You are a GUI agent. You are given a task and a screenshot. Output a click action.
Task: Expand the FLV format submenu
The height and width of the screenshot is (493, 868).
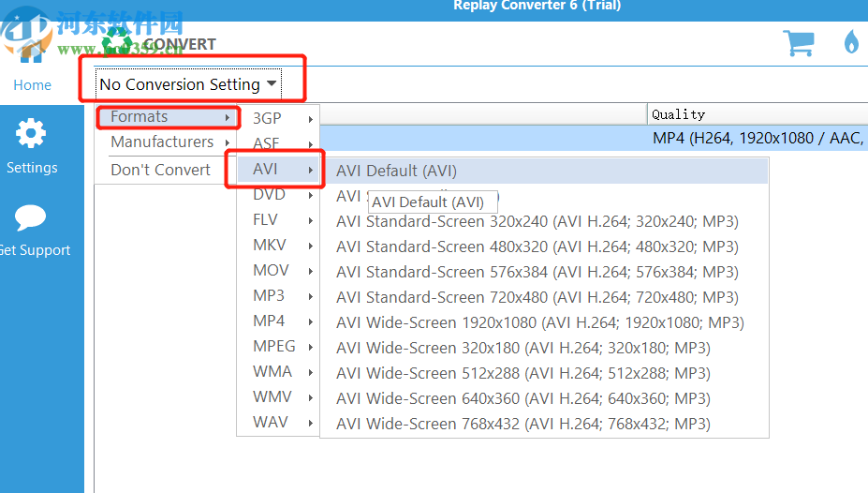coord(278,220)
